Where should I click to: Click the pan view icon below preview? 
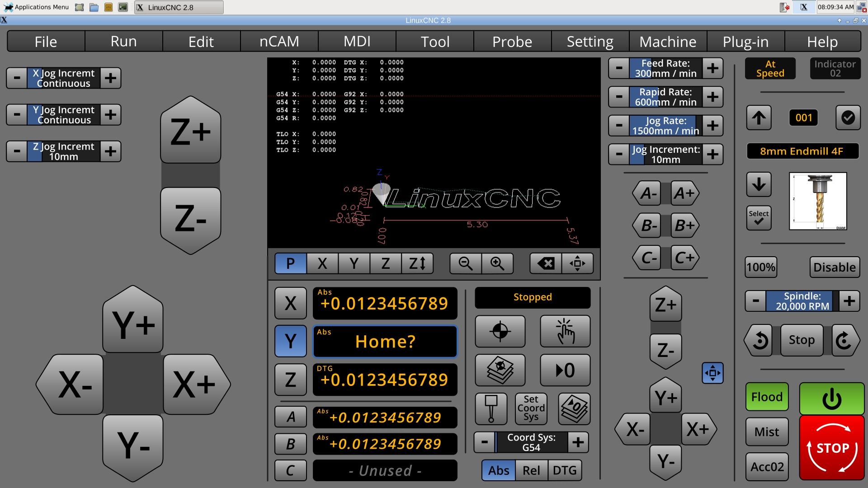click(577, 263)
